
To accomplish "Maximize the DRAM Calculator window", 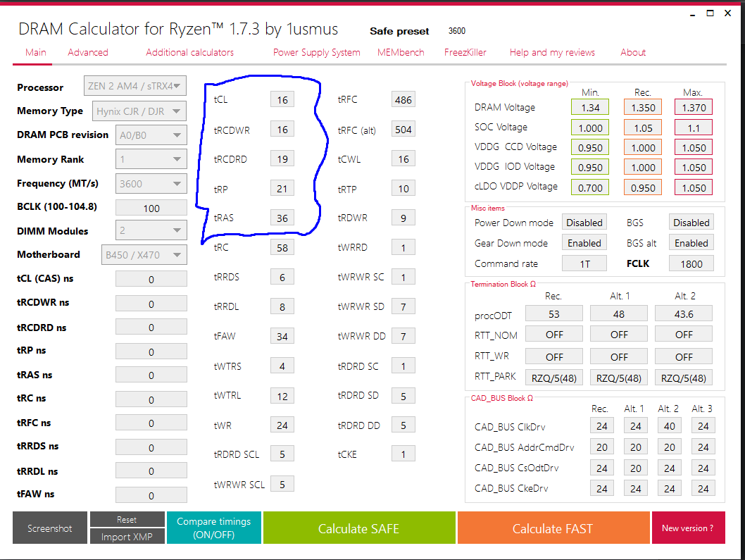I will [x=710, y=13].
